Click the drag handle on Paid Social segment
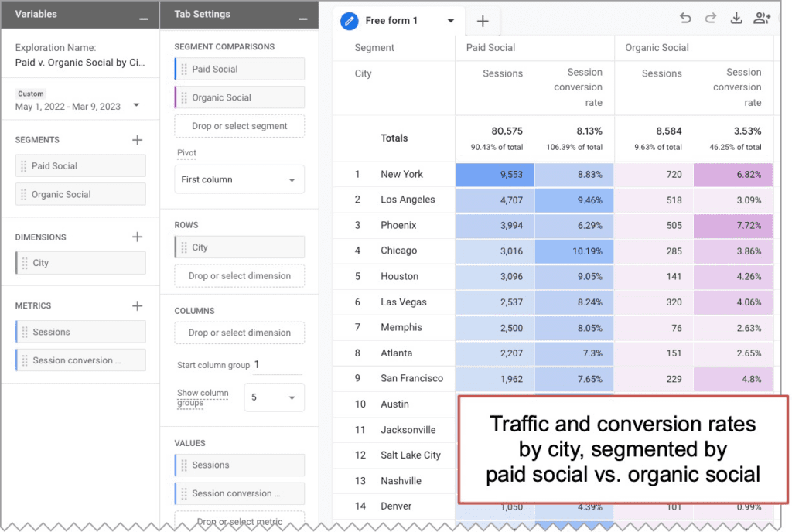The width and height of the screenshot is (792, 532). pyautogui.click(x=183, y=69)
